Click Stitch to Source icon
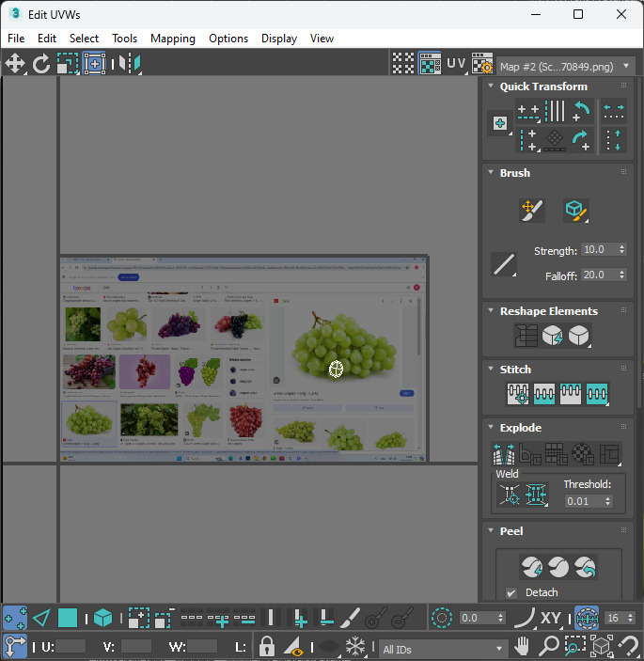 (571, 394)
